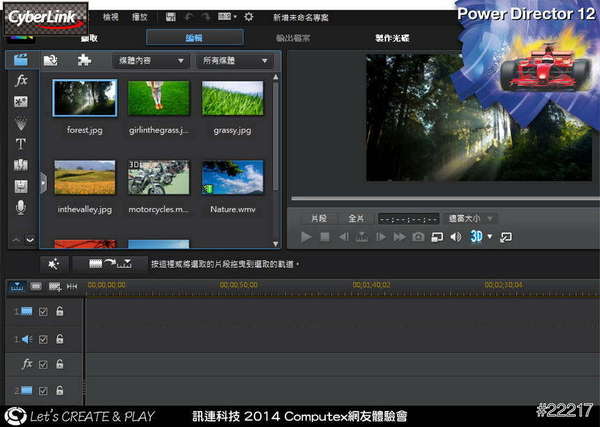
Task: Take a snapshot with the camera icon
Action: [x=419, y=237]
